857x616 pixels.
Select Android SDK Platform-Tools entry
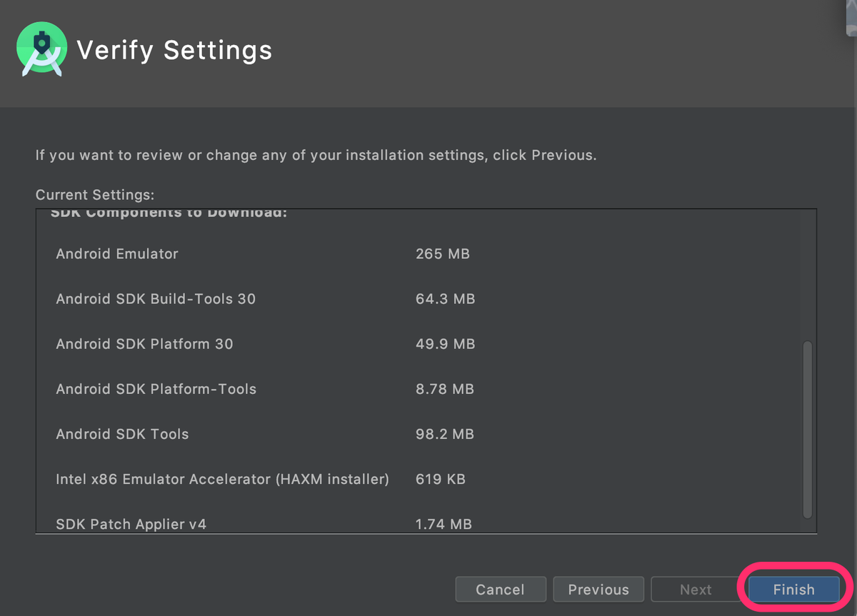pos(156,389)
